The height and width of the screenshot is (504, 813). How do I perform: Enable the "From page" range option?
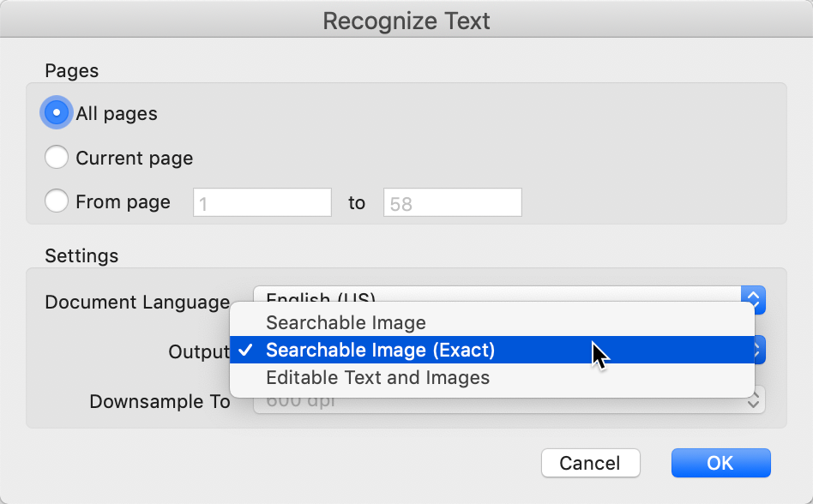pyautogui.click(x=56, y=201)
